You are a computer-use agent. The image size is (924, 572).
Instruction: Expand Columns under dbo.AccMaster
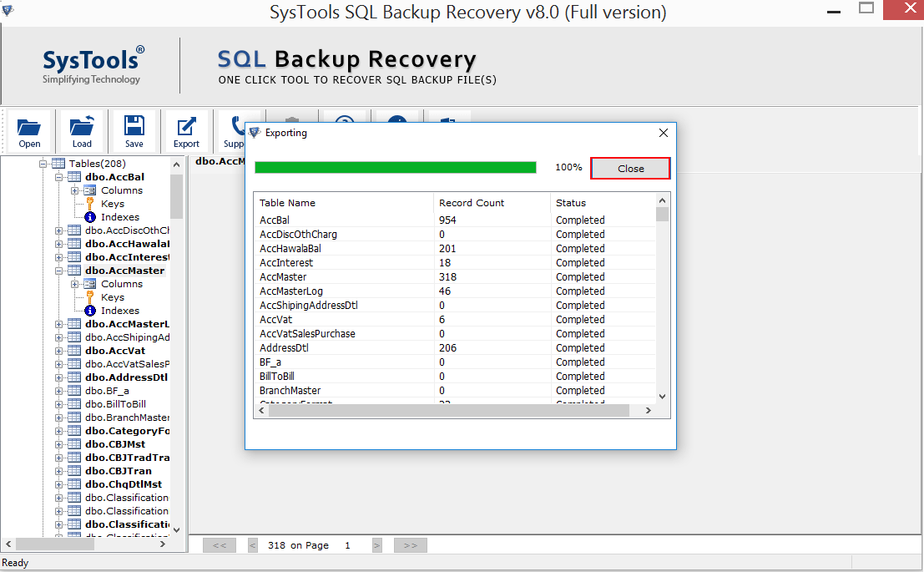74,284
